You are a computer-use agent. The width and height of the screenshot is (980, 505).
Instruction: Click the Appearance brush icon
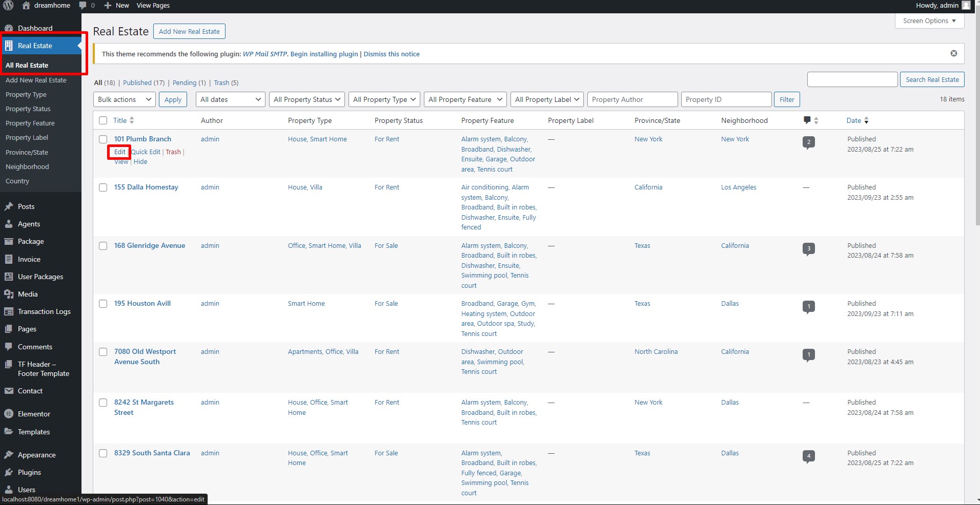coord(9,455)
